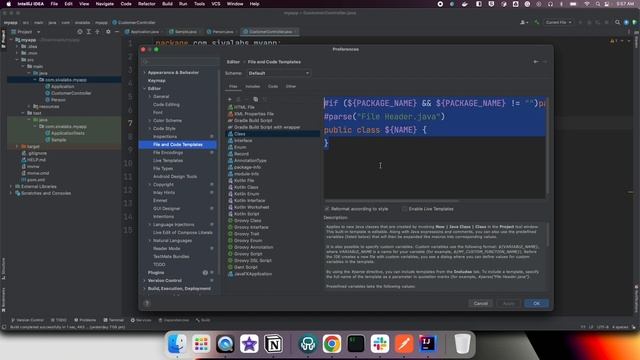Open Live Templates settings

point(168,161)
